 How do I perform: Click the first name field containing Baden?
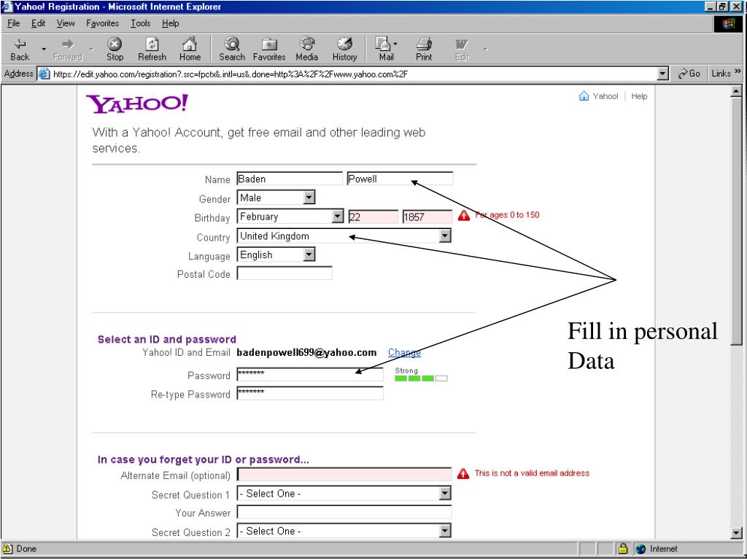click(290, 179)
